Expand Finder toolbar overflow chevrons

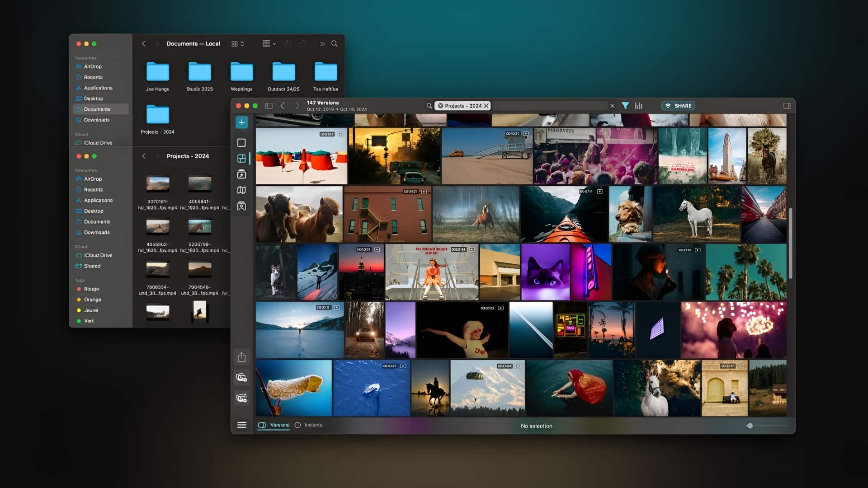click(x=322, y=44)
